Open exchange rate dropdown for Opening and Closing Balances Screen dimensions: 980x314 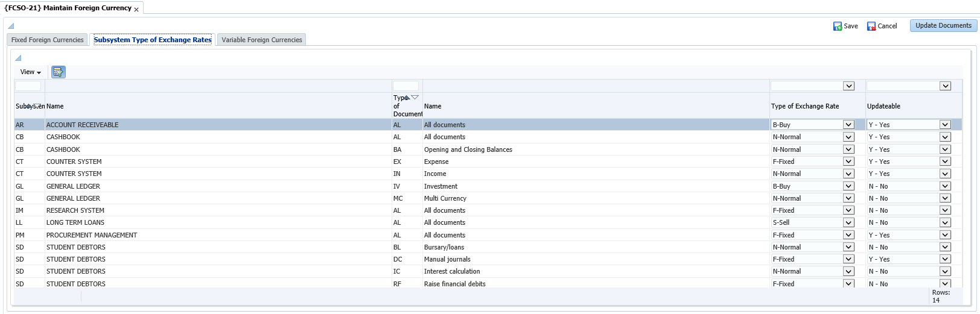(848, 149)
